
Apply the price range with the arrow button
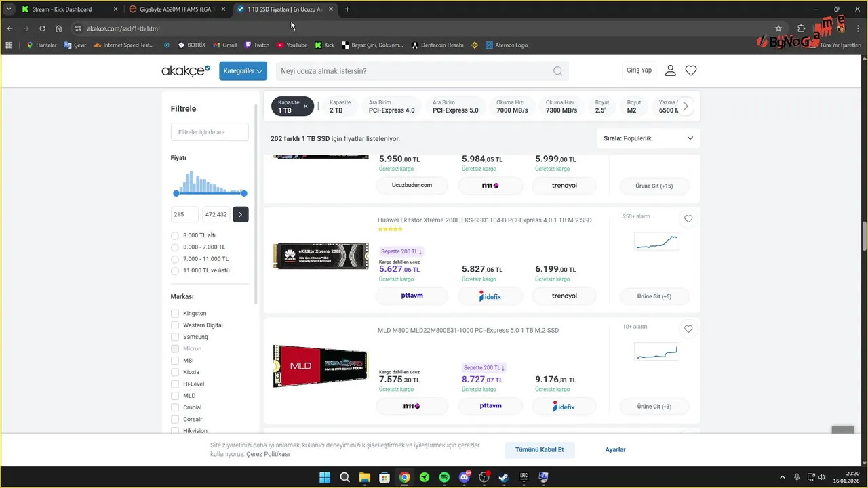tap(241, 214)
